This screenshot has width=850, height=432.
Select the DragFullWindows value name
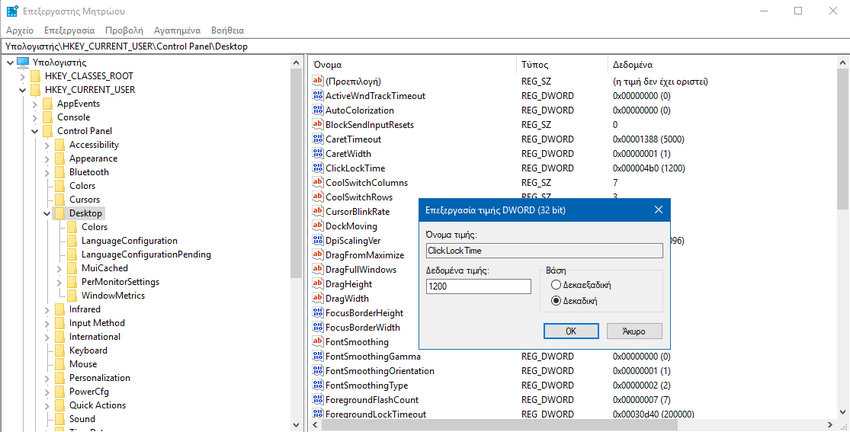point(360,270)
